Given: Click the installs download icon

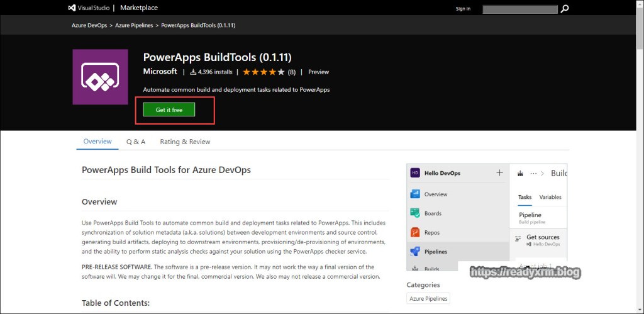Looking at the screenshot, I should click(193, 72).
